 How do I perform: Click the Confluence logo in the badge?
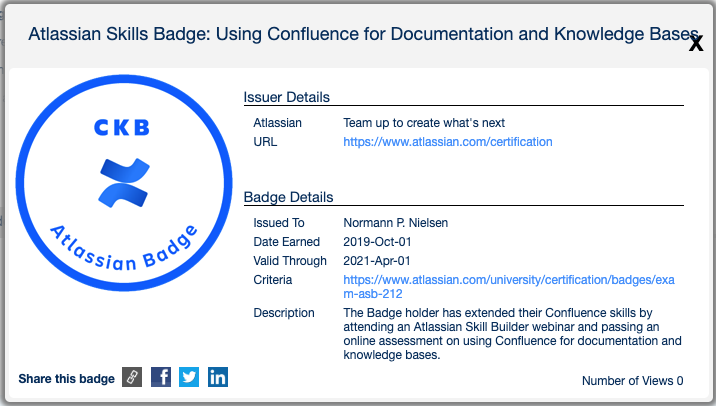tap(120, 182)
